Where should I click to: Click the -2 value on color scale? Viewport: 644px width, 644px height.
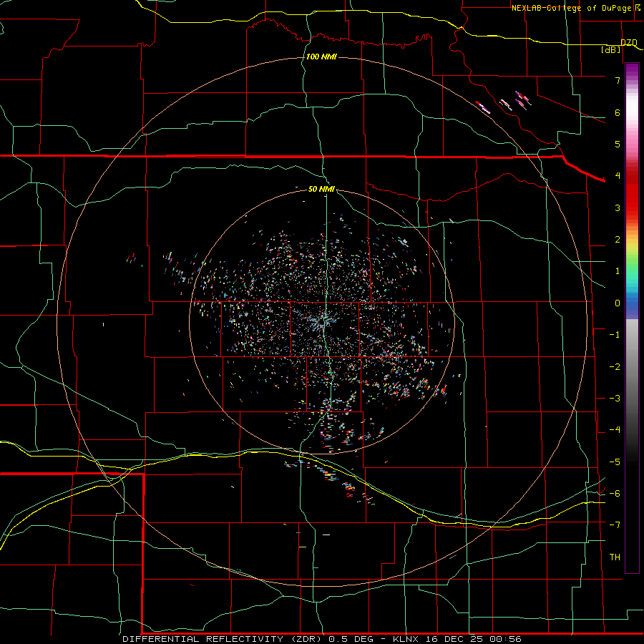(x=615, y=367)
